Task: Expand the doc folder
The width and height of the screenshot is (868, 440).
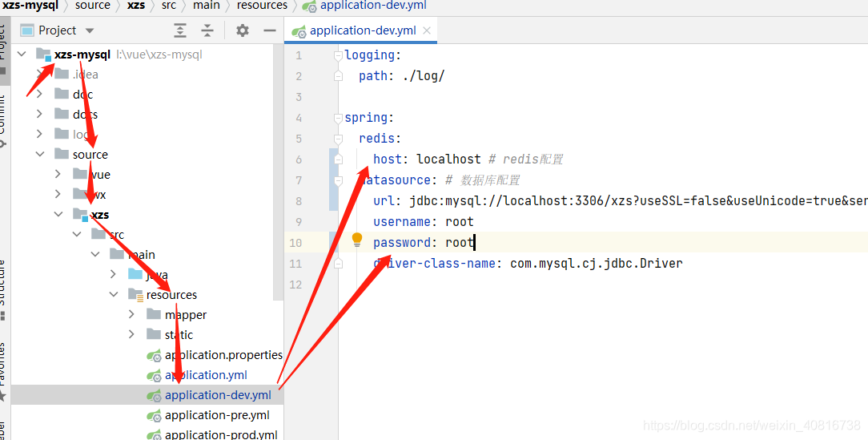Action: tap(39, 95)
